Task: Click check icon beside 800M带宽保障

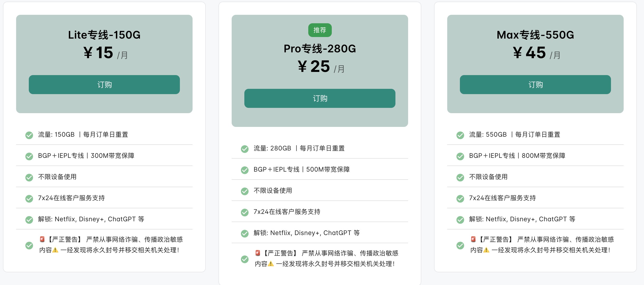Action: [x=460, y=156]
